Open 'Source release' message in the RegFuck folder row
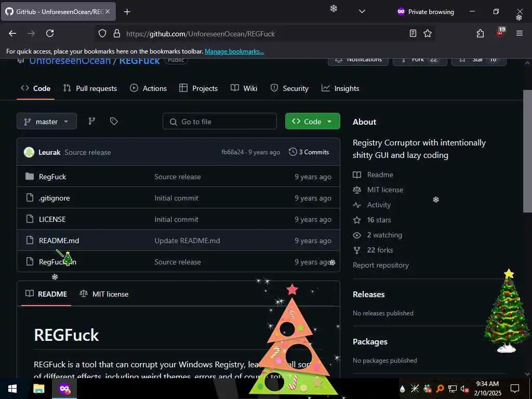This screenshot has height=399, width=532. [x=178, y=177]
